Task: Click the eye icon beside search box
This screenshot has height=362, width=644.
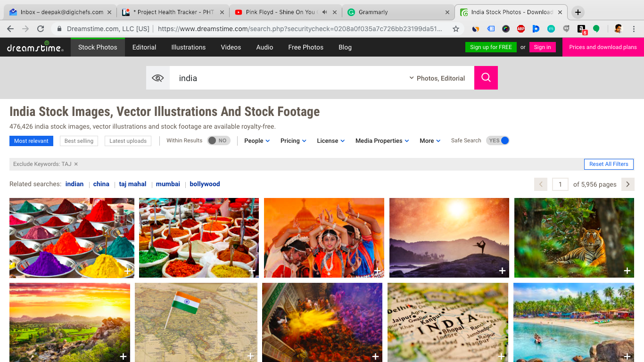Action: pyautogui.click(x=157, y=78)
